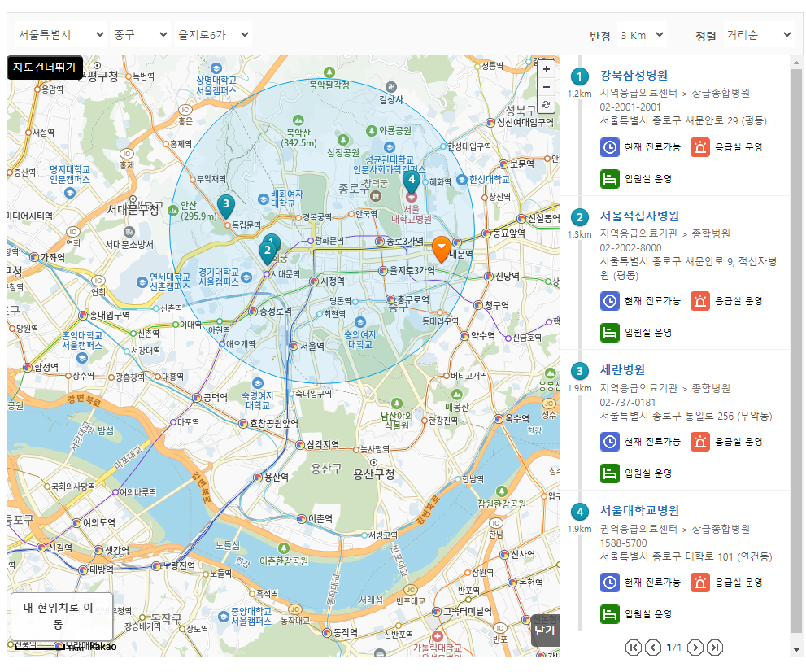
Task: Open the 서울특별시 city dropdown
Action: pos(61,34)
